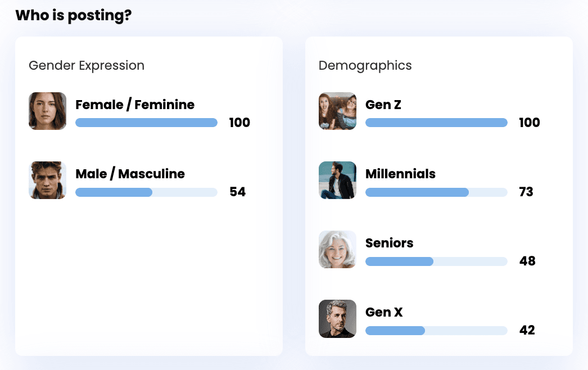Select the Gen X portrait thumbnail

pos(337,319)
